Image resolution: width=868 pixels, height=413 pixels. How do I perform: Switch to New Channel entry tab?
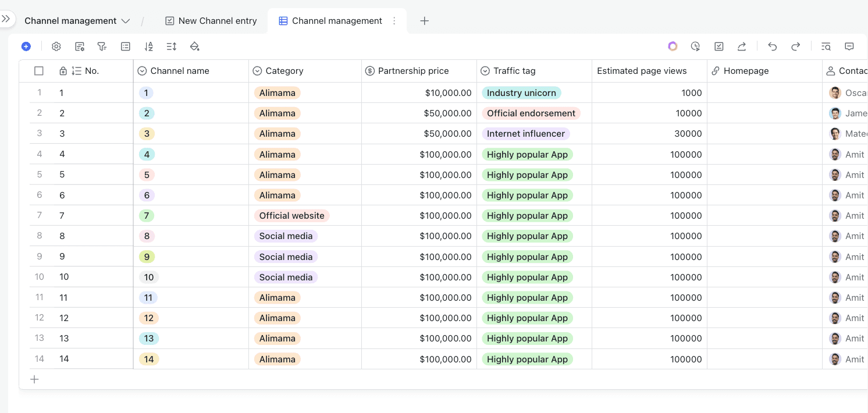click(211, 21)
